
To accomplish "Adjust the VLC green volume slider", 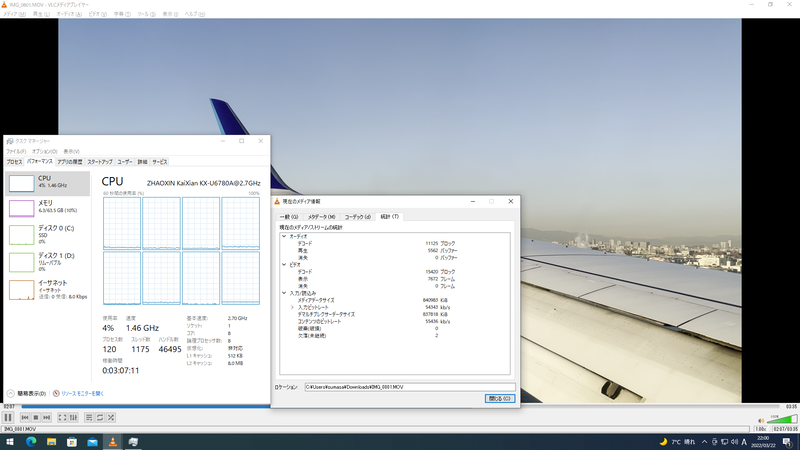I will (x=782, y=419).
